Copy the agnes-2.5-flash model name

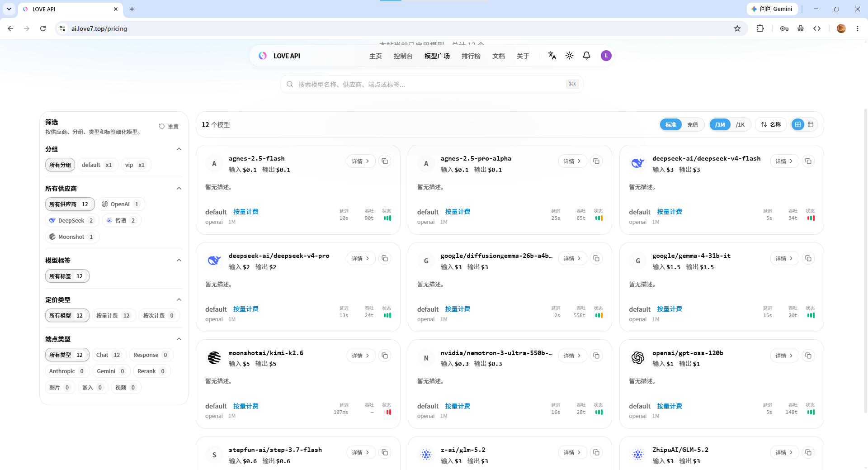pos(385,161)
